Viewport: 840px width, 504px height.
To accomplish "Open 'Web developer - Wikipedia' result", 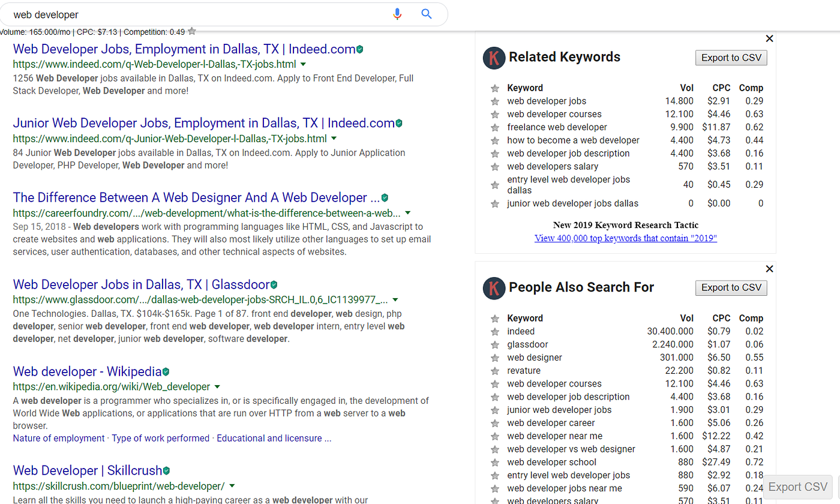I will pos(87,371).
